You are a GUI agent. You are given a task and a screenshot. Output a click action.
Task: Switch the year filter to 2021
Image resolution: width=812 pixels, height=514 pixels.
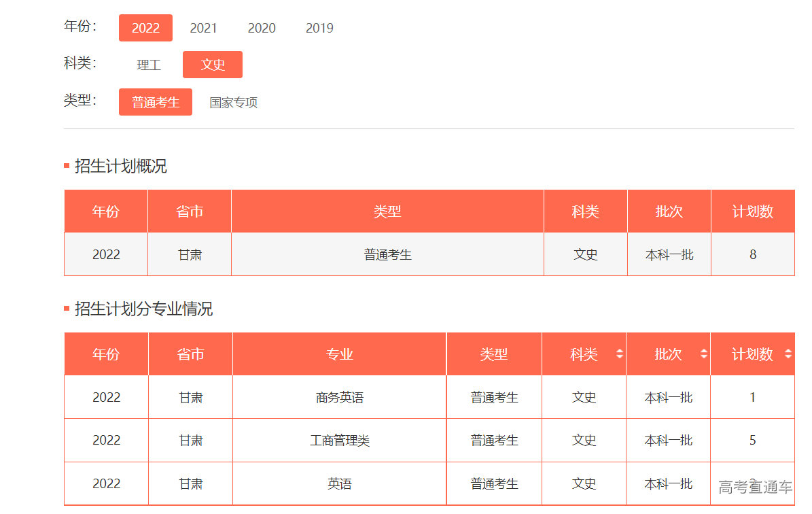point(203,28)
